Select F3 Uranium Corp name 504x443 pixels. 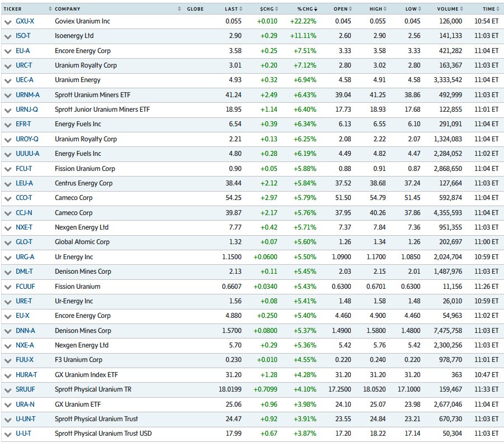[78, 360]
